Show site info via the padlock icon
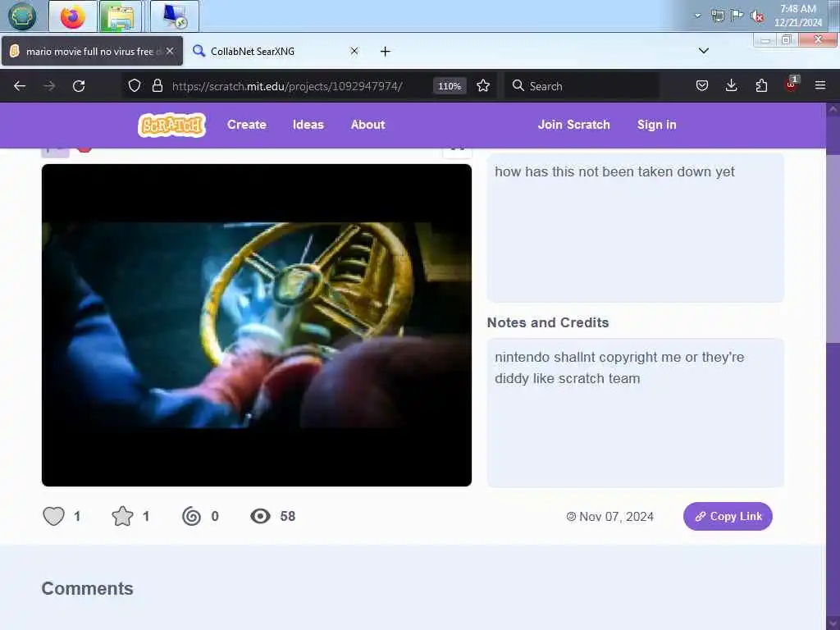The image size is (840, 630). (x=157, y=85)
